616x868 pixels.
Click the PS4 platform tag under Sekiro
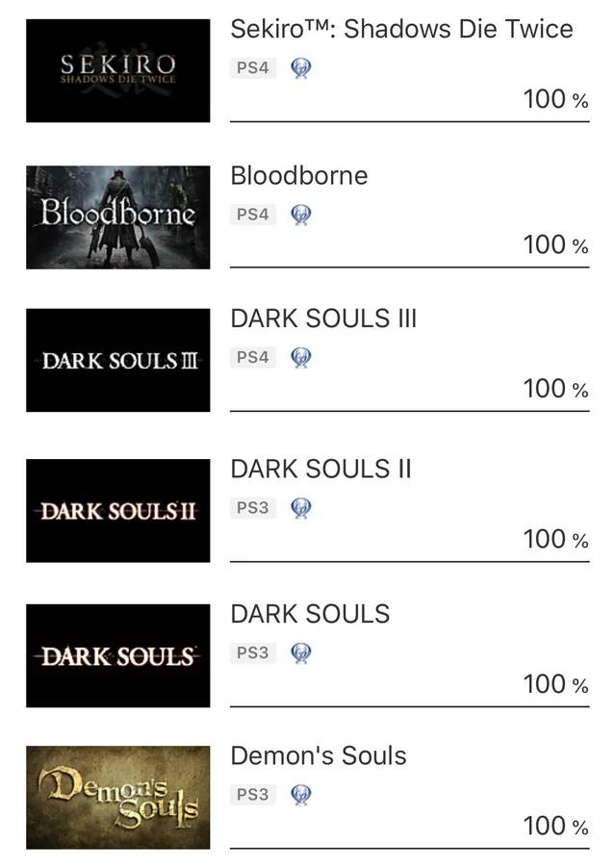coord(252,68)
